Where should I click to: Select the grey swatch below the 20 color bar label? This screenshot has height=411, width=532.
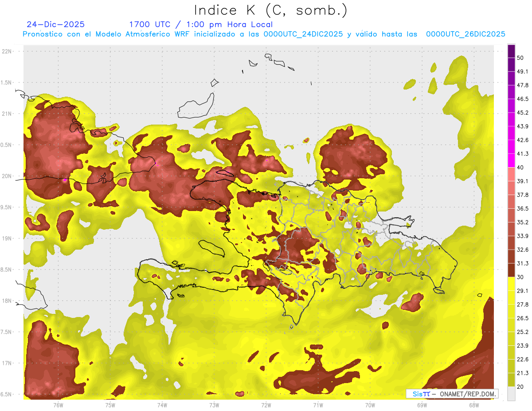coord(511,393)
